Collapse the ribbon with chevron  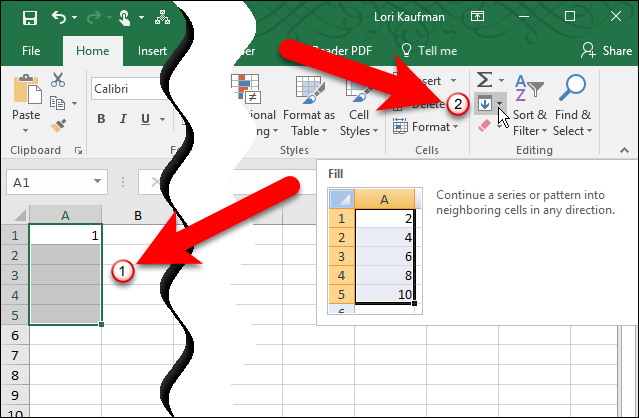(624, 150)
